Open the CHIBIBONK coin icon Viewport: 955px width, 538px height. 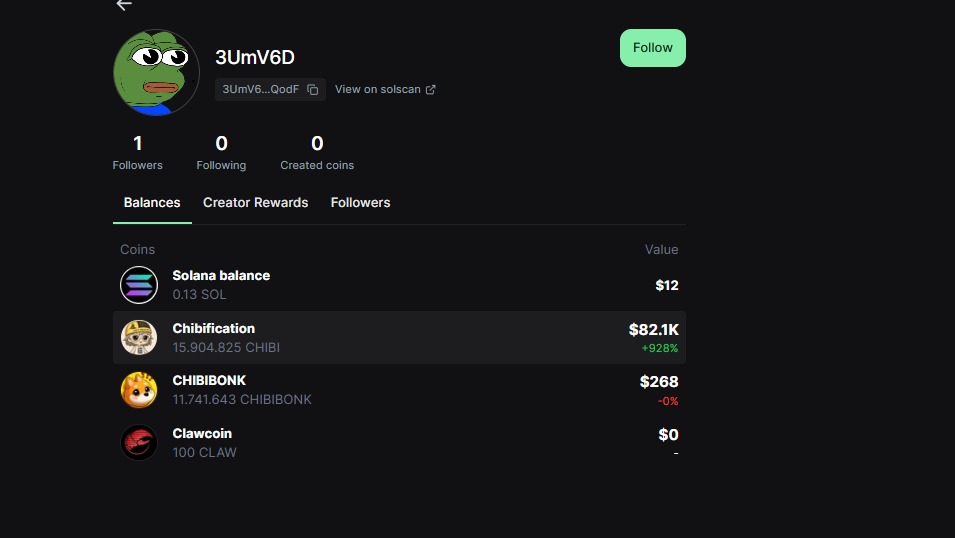(x=139, y=390)
